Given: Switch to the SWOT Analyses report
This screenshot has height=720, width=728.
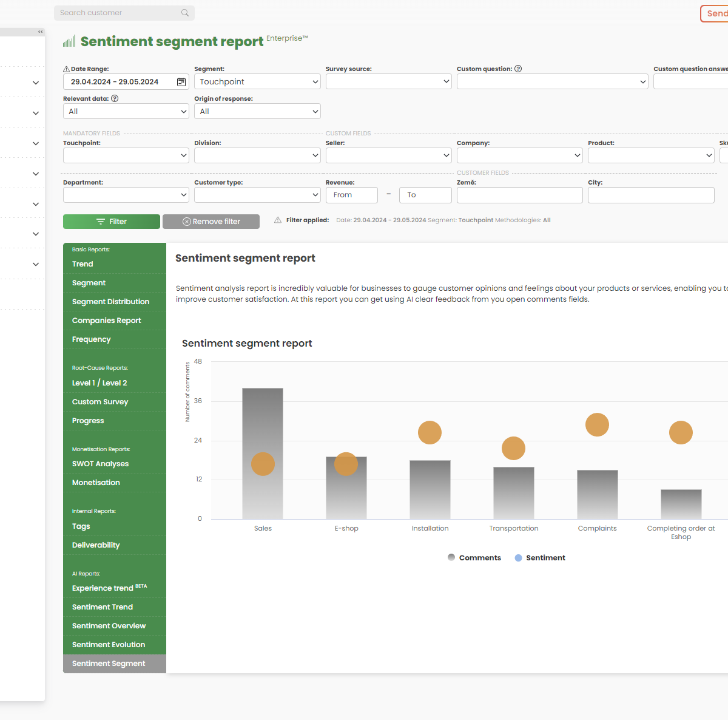Looking at the screenshot, I should tap(100, 463).
